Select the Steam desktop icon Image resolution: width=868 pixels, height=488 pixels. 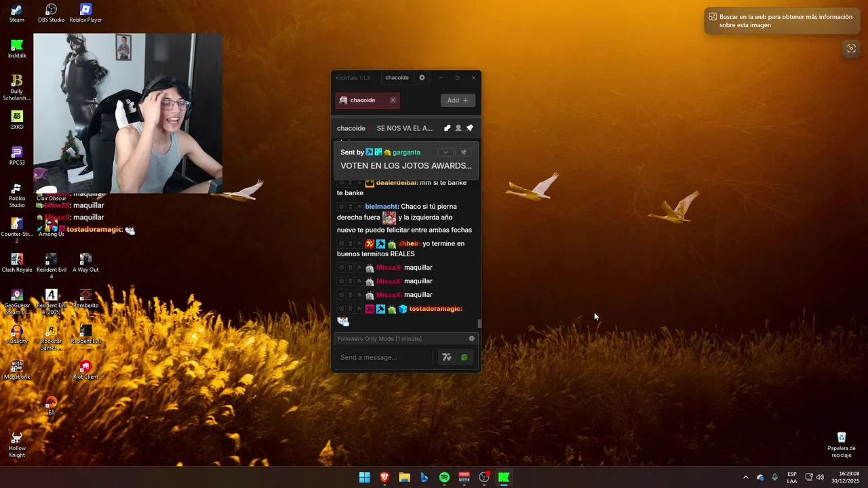[x=17, y=13]
